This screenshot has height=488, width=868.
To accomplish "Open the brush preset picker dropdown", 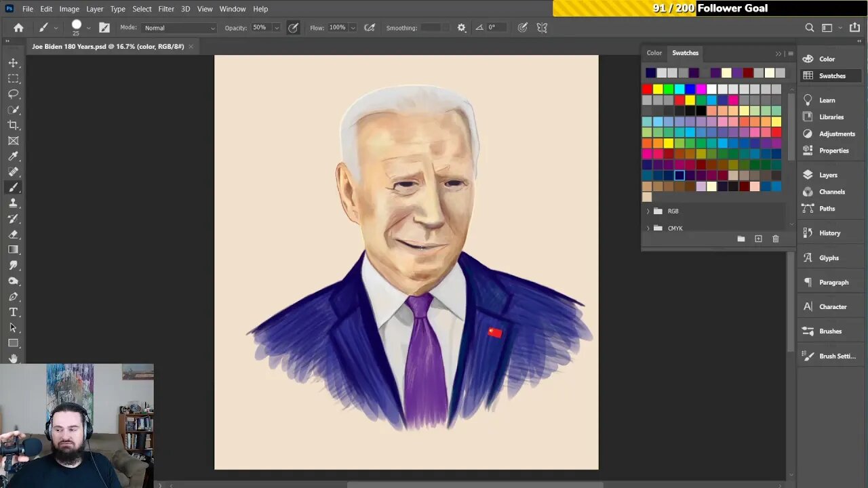I will pos(89,28).
